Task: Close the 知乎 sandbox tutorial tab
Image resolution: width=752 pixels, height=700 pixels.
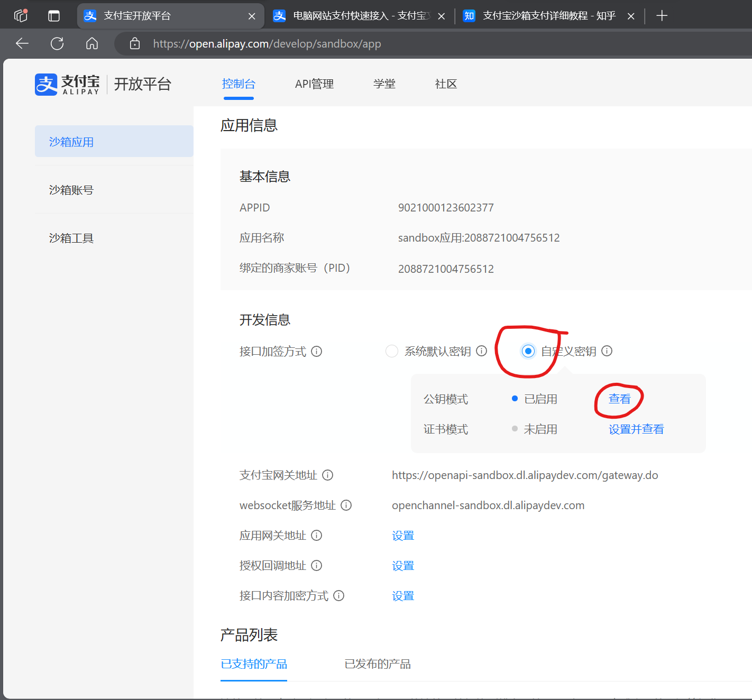Action: [x=631, y=16]
